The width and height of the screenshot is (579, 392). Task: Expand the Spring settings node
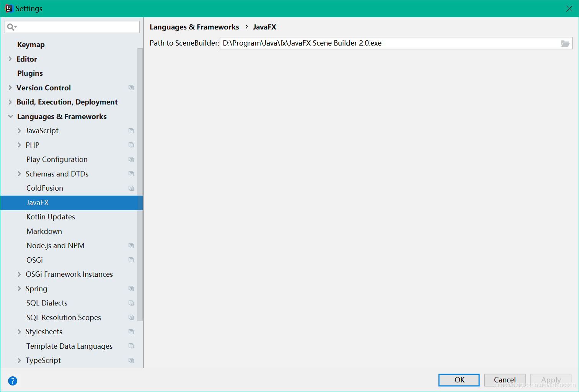19,289
